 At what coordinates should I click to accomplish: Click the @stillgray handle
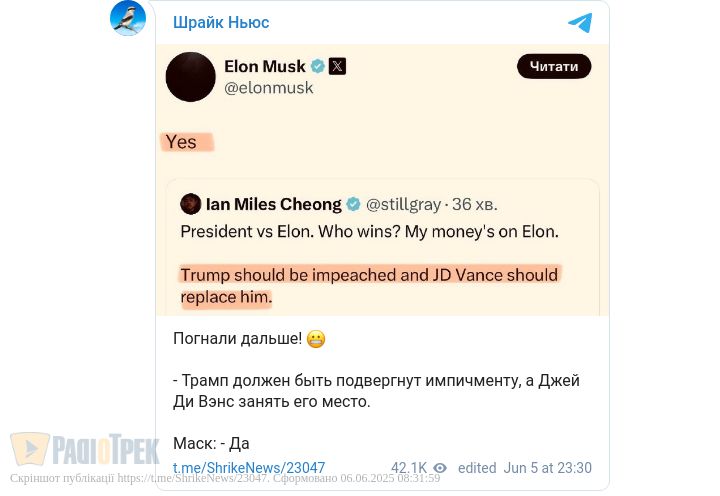coord(403,204)
